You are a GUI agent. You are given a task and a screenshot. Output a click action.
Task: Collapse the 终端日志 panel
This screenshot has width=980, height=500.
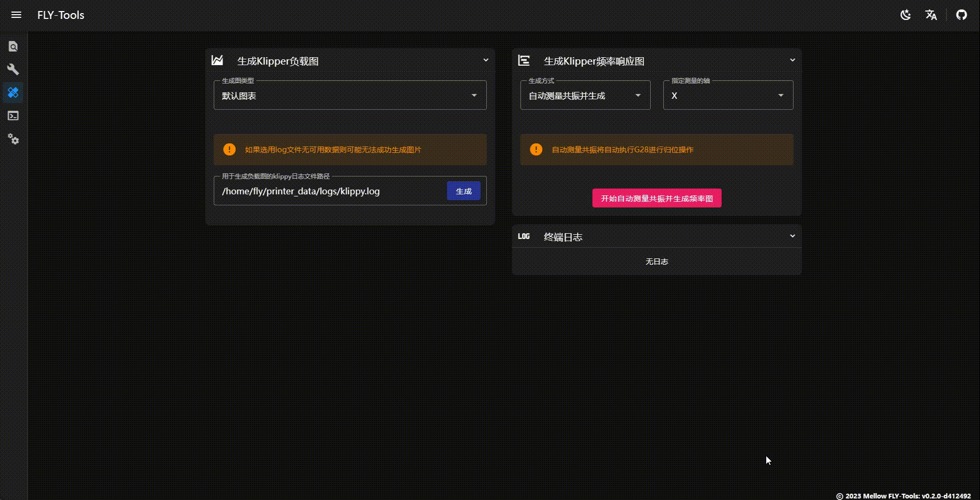click(793, 236)
